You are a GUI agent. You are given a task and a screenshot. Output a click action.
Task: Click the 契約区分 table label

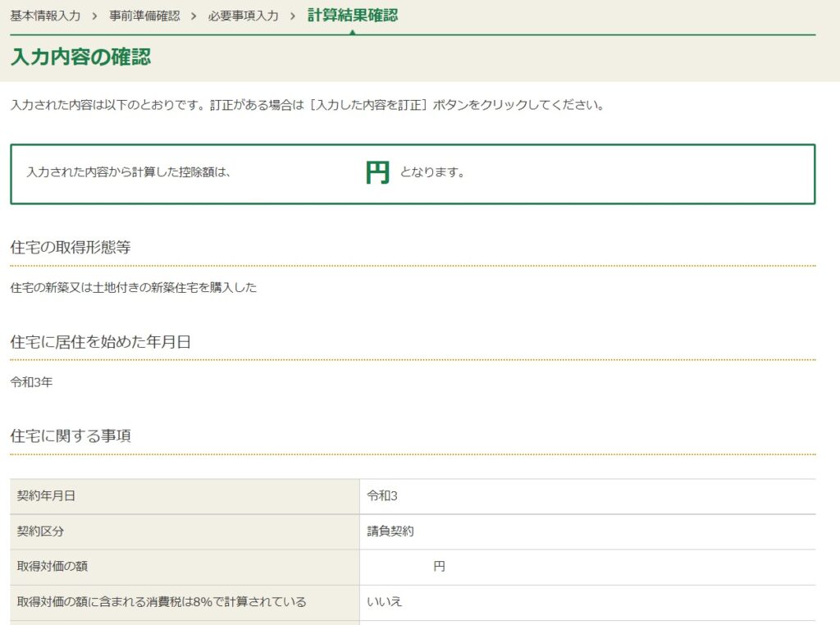[x=40, y=531]
